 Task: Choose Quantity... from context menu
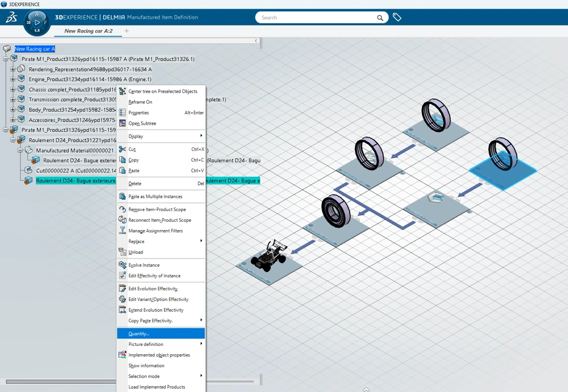point(161,333)
